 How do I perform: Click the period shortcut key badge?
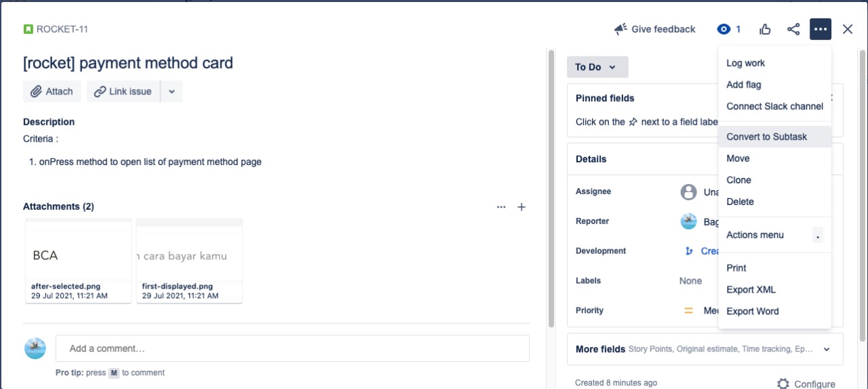[x=818, y=236]
